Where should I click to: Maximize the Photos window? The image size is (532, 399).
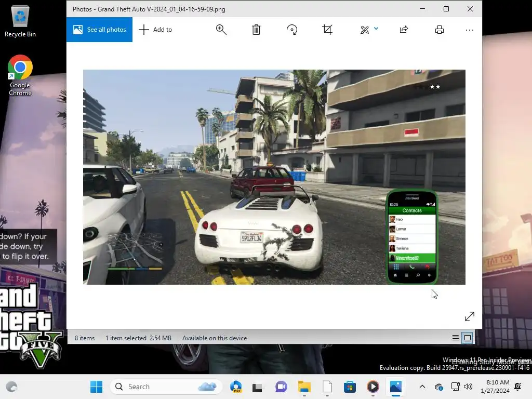[446, 9]
